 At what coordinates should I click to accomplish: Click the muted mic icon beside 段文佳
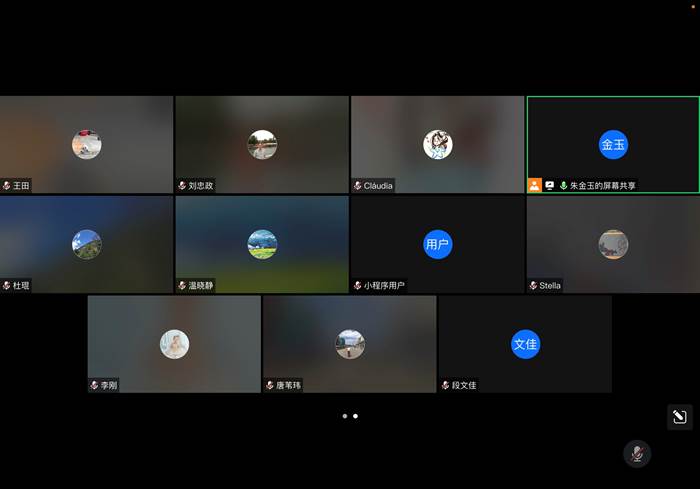pyautogui.click(x=445, y=385)
